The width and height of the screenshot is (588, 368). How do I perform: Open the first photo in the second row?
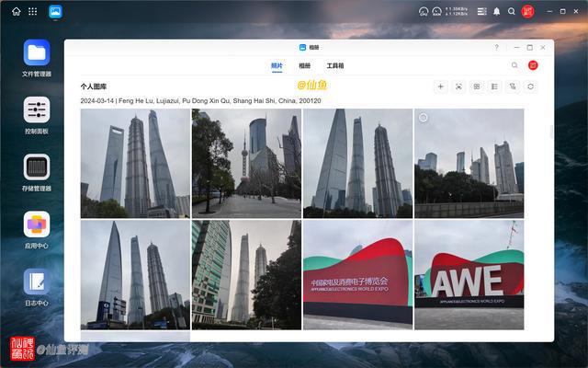135,275
